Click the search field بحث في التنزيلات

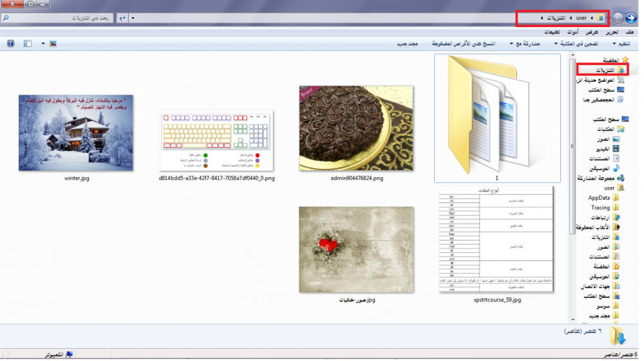64,18
